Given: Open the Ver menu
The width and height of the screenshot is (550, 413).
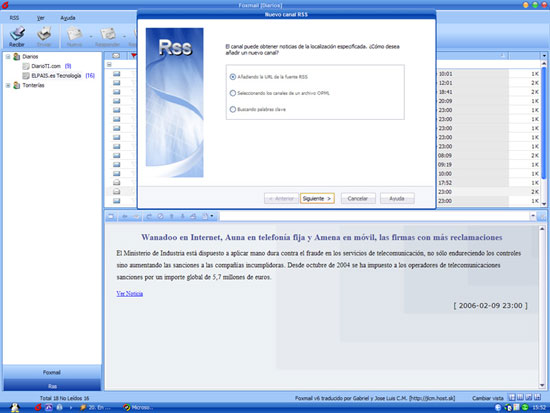Looking at the screenshot, I should point(41,18).
